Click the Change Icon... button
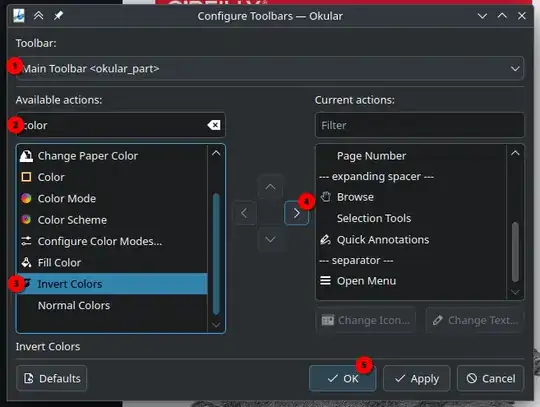The width and height of the screenshot is (540, 407). click(x=365, y=321)
